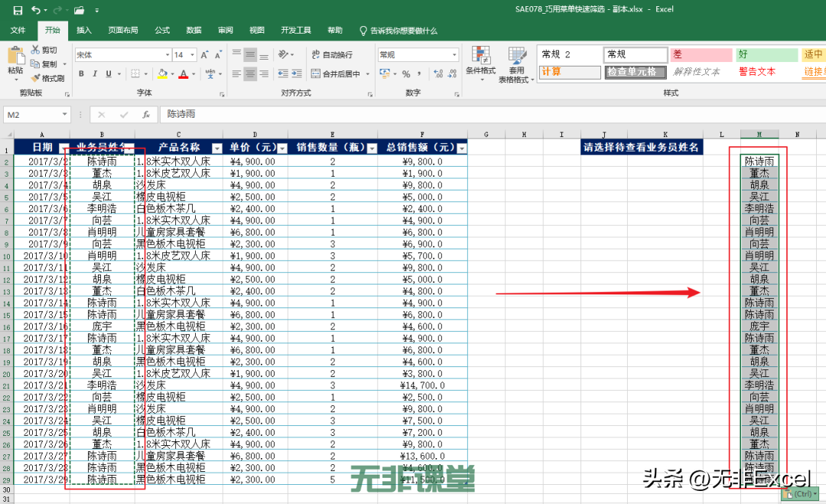Click the Copy (复制) icon
The width and height of the screenshot is (826, 504).
point(35,63)
